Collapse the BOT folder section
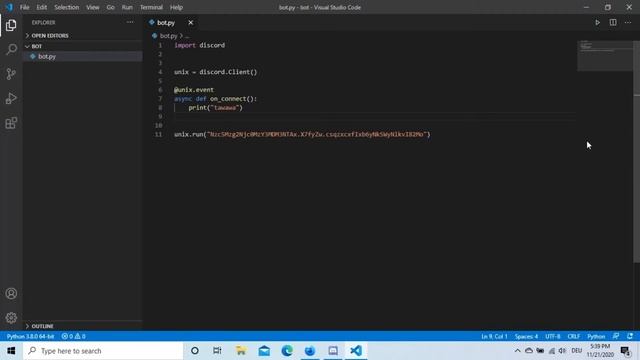The width and height of the screenshot is (640, 360). (x=37, y=46)
